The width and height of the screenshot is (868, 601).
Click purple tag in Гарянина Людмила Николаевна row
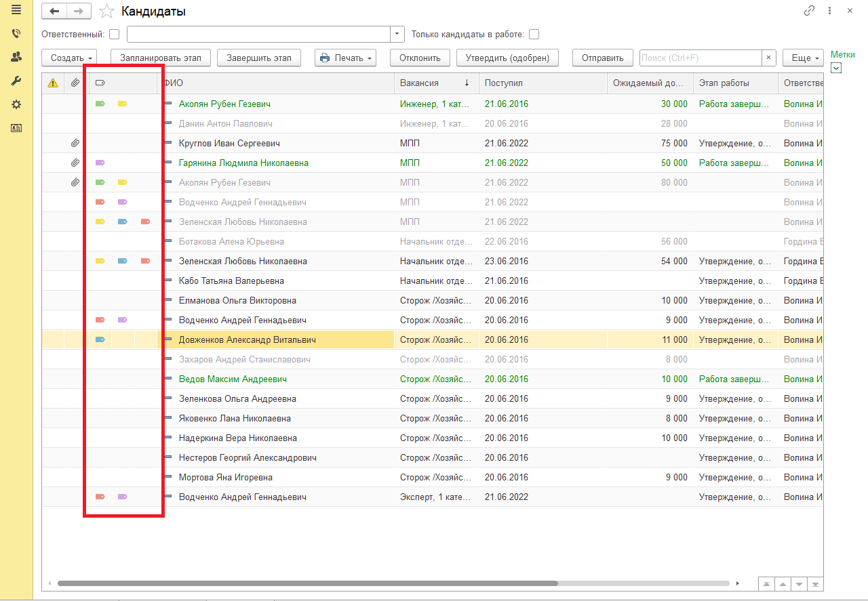pyautogui.click(x=100, y=163)
